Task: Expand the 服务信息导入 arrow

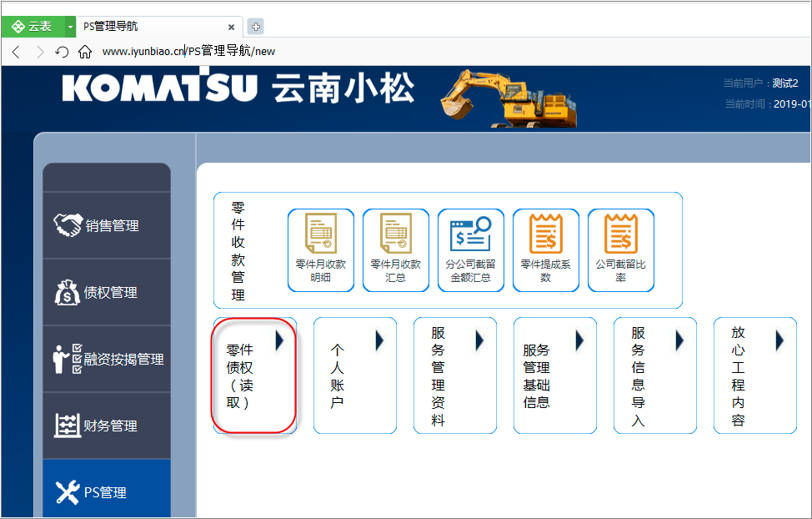Action: pyautogui.click(x=679, y=340)
